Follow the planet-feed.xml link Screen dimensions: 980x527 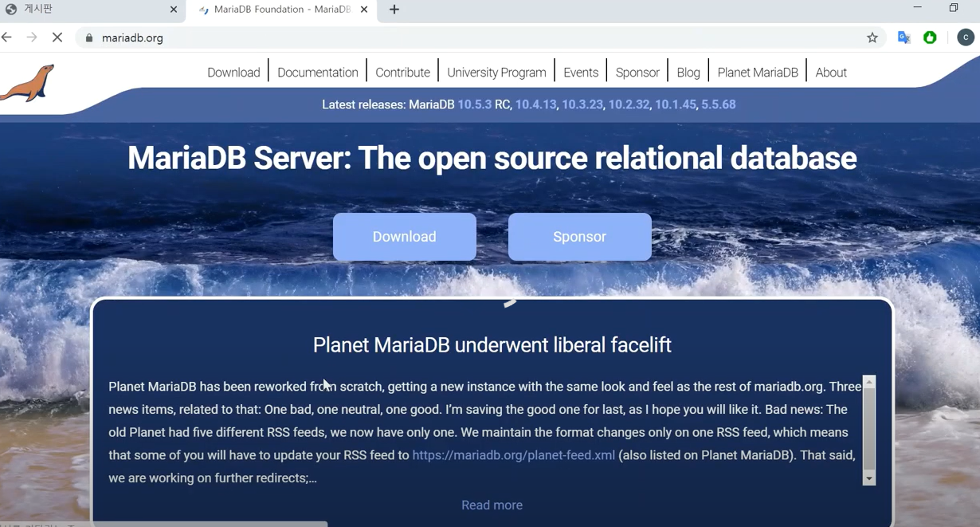pos(513,455)
